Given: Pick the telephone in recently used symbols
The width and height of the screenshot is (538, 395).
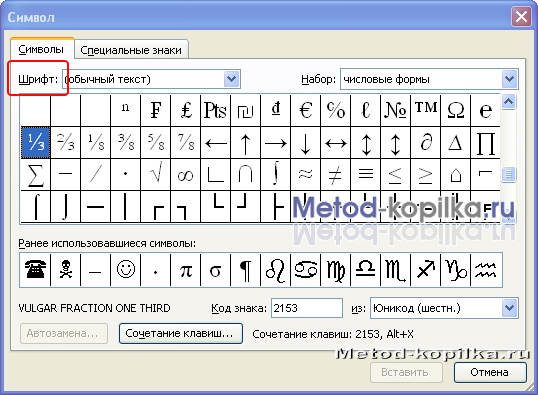Looking at the screenshot, I should tap(35, 270).
